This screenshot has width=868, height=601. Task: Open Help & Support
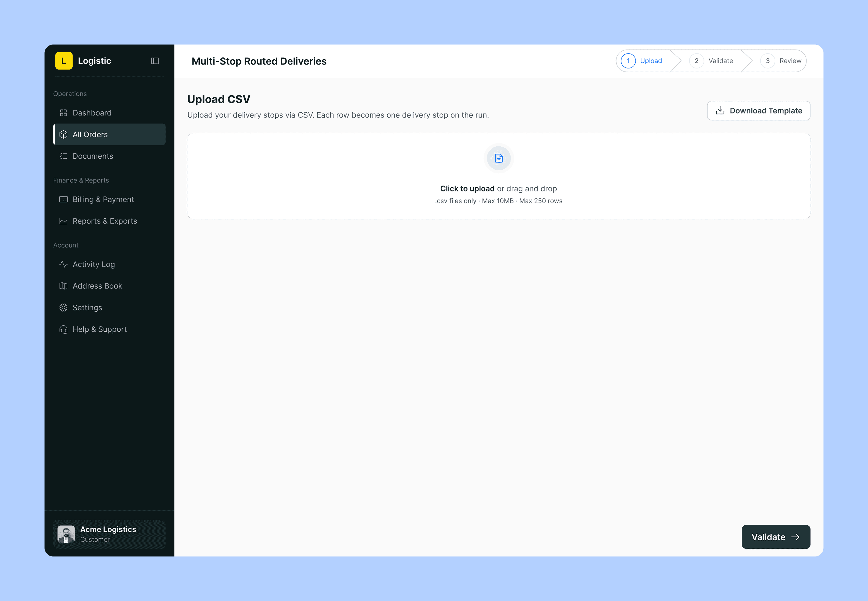110,329
